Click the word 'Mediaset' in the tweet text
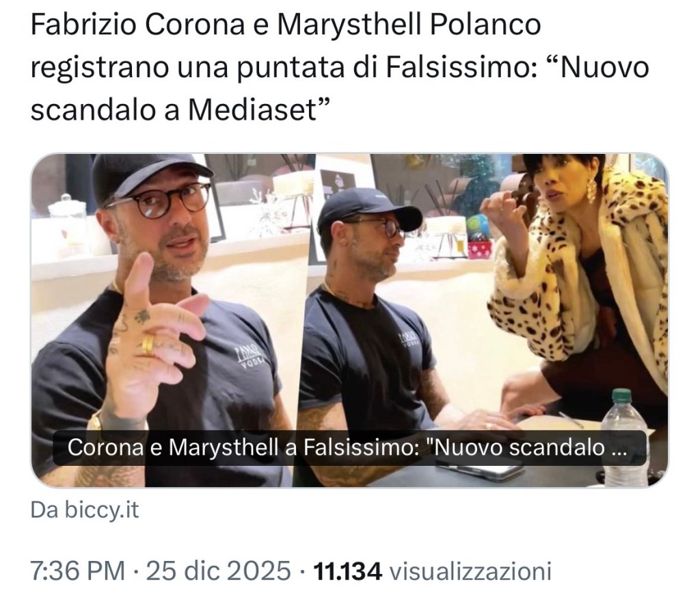 (252, 110)
